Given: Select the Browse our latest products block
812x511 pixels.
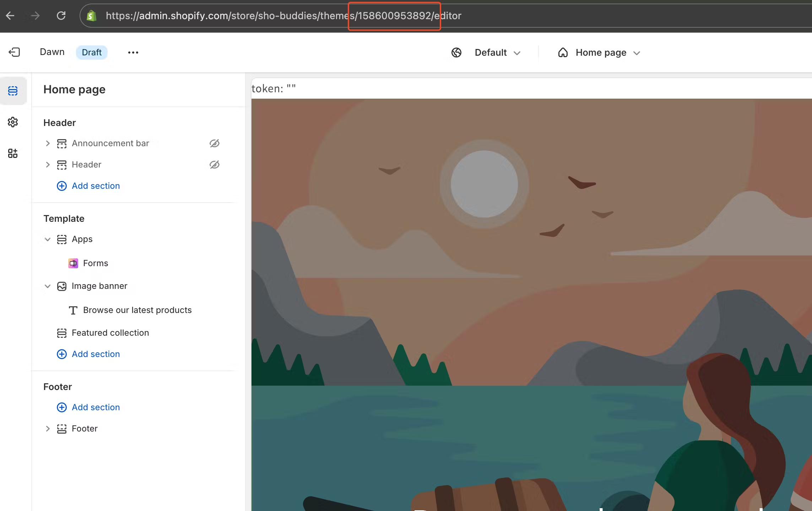Looking at the screenshot, I should (137, 310).
